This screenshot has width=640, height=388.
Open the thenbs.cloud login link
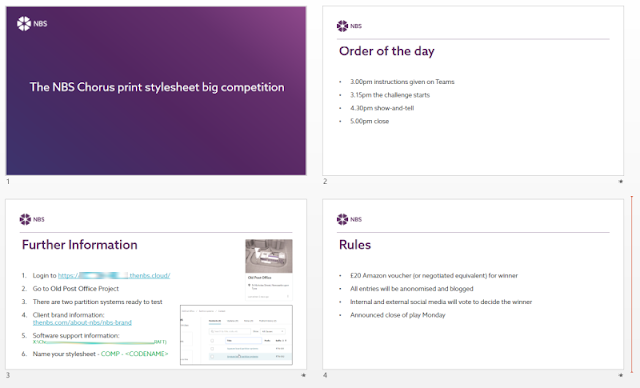114,275
